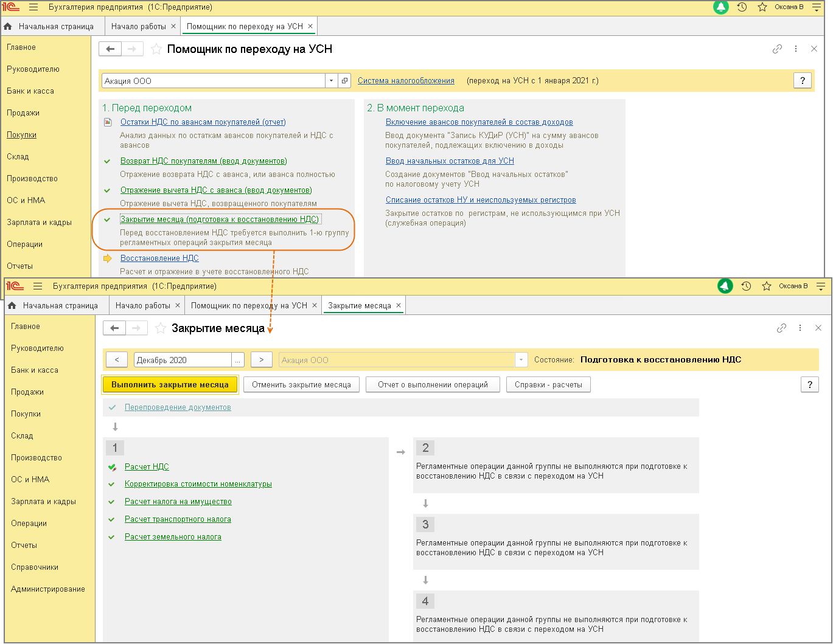
Task: Open notifications bell in top window
Action: [721, 7]
